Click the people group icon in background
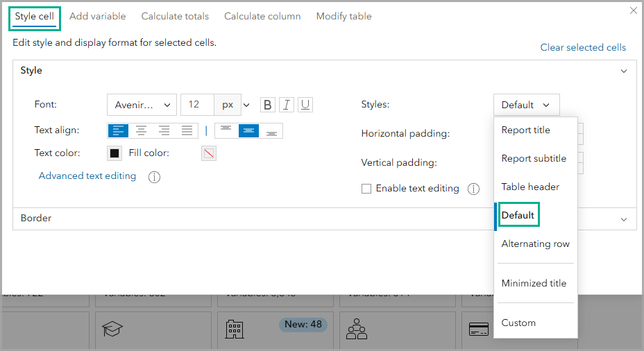Screen dimensions: 644x351 point(357,329)
